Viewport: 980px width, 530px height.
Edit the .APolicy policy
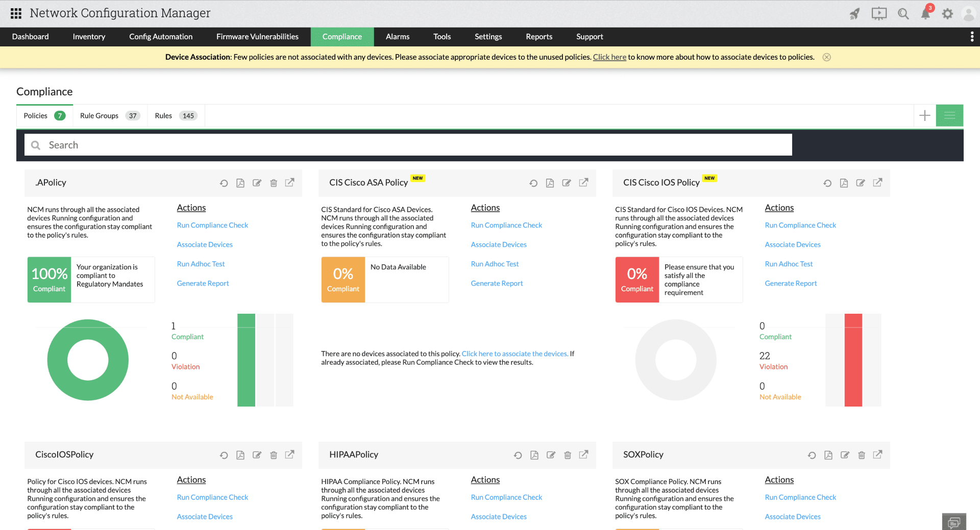257,183
